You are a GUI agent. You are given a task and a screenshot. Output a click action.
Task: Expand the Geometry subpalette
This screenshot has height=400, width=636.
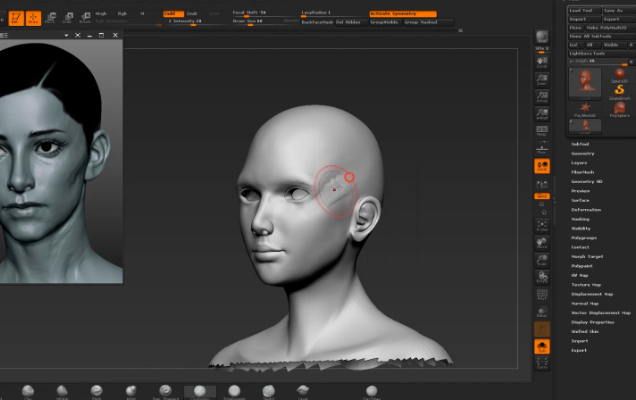[581, 153]
